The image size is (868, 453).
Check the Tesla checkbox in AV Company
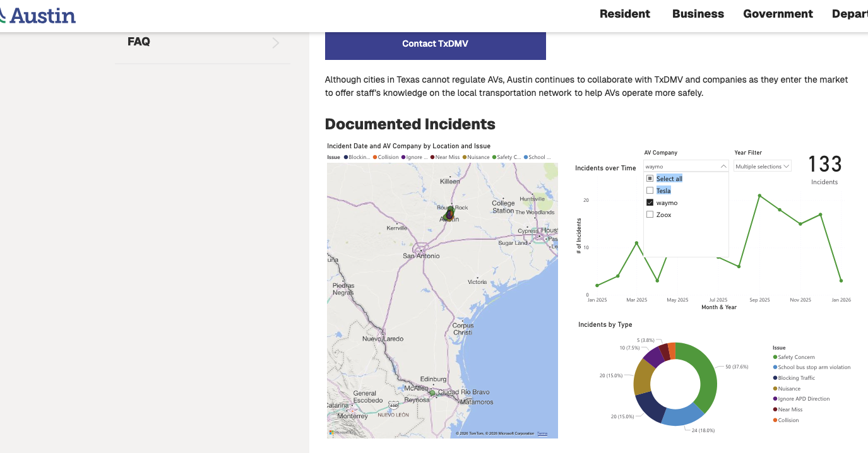(650, 191)
